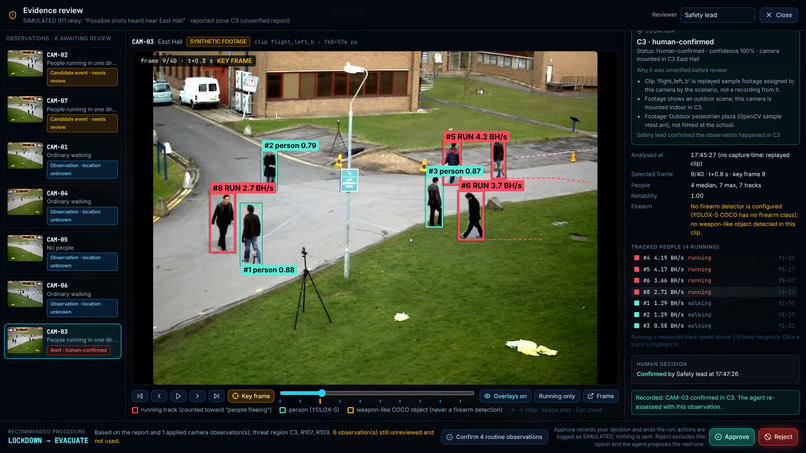This screenshot has height=453, width=806.
Task: Click the KEY FRAME tag in the frame overlay
Action: [x=234, y=61]
